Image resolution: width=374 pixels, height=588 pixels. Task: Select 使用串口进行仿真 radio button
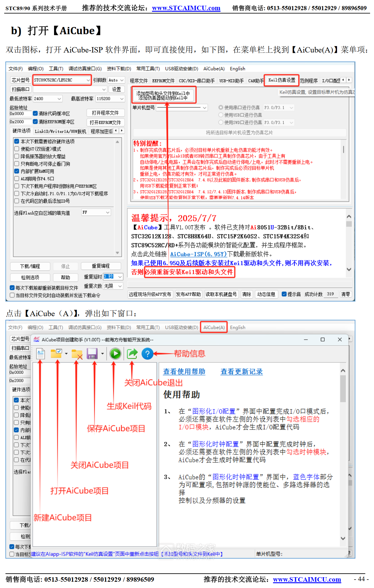221,107
